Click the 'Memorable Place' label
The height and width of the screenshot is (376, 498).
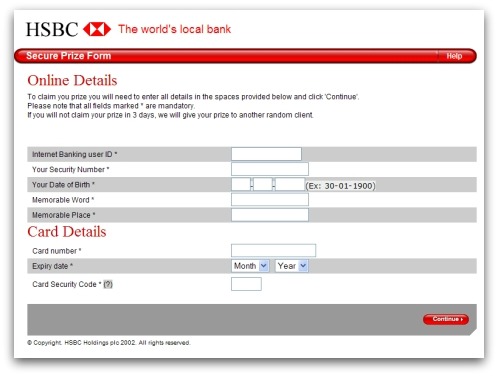tap(64, 215)
